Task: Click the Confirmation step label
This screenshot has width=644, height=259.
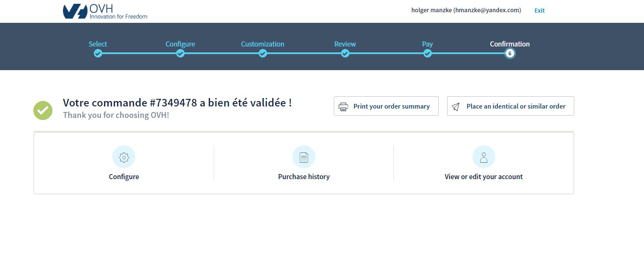Action: [510, 44]
